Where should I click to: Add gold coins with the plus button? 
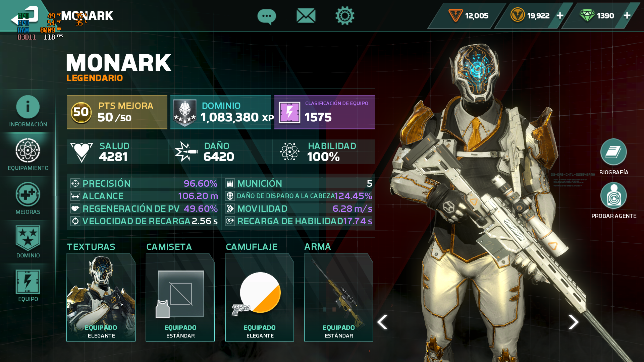click(x=560, y=16)
